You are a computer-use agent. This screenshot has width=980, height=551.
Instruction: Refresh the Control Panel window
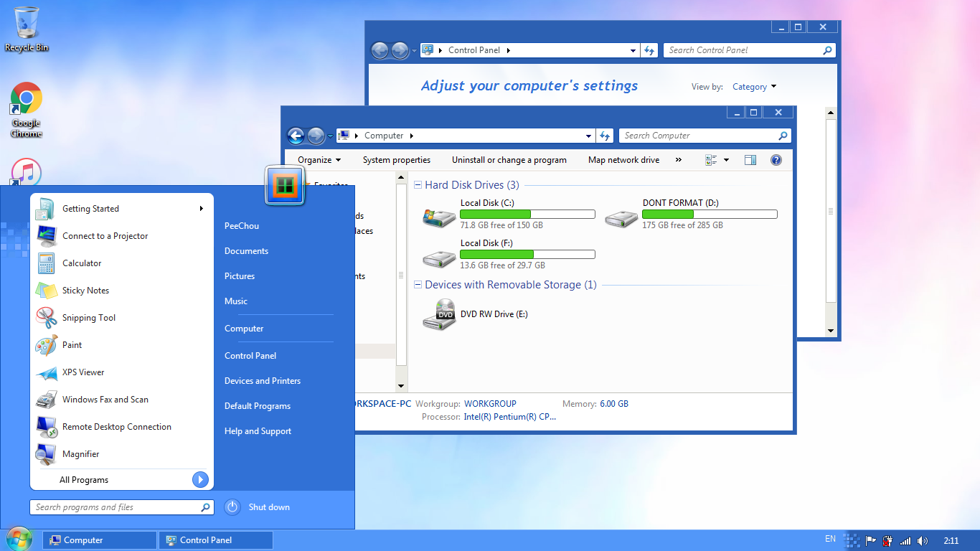click(649, 50)
